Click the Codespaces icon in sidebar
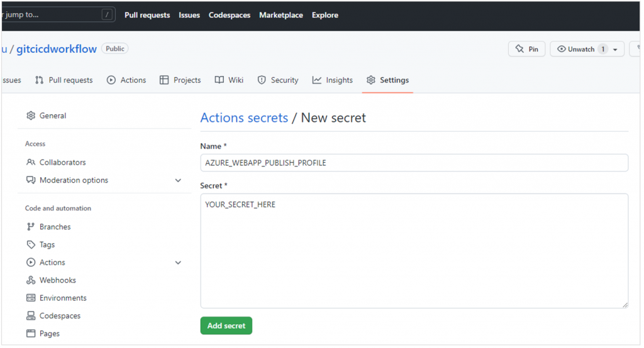Screen dimensions: 644x348 (31, 315)
